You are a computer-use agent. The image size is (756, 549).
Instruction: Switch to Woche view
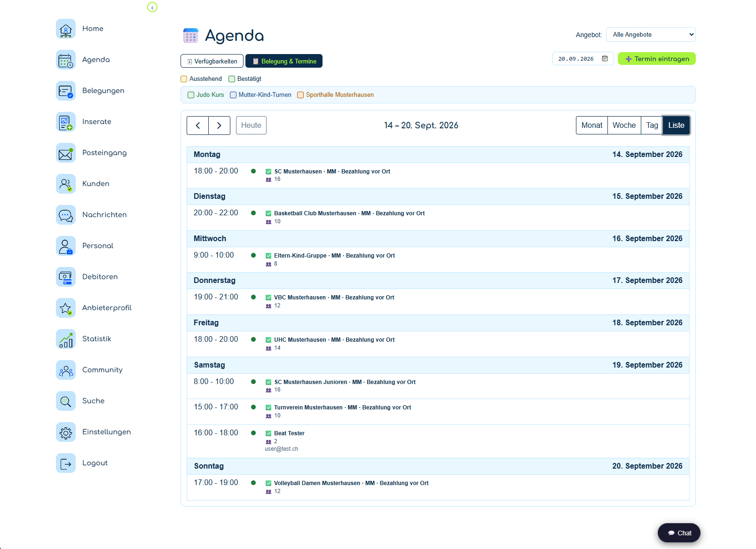coord(624,125)
